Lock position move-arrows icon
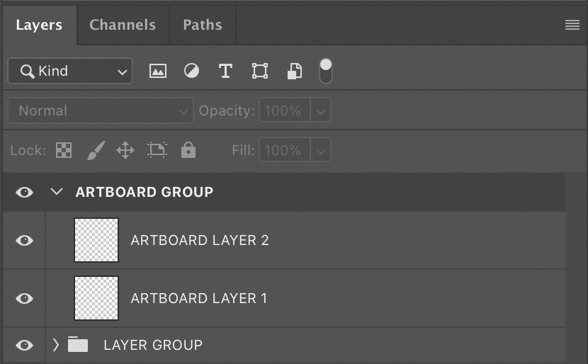 [x=125, y=150]
